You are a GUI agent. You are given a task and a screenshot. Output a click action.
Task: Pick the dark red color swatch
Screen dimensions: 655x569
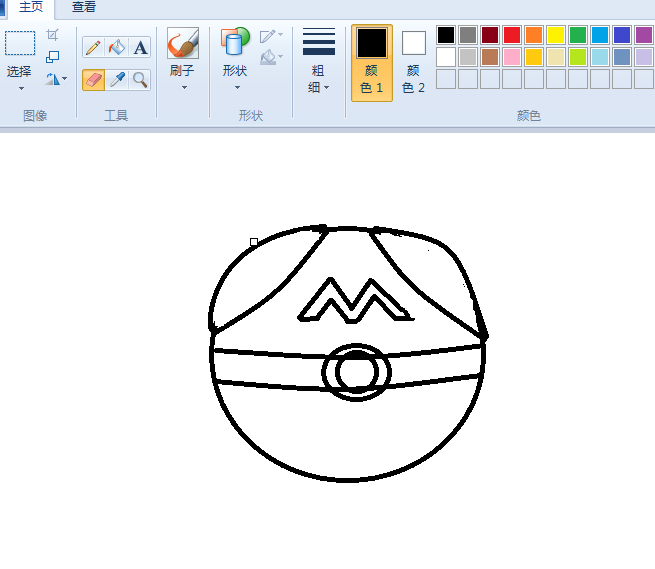click(490, 35)
